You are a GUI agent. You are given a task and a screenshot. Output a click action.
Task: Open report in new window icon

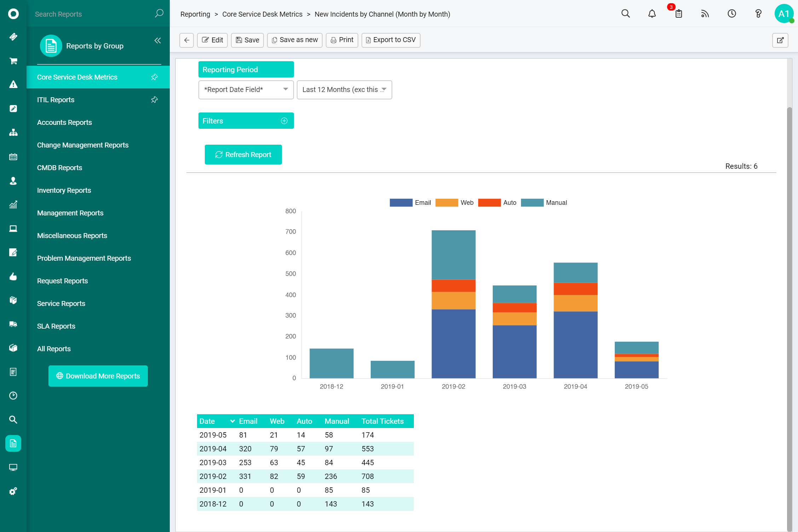780,40
